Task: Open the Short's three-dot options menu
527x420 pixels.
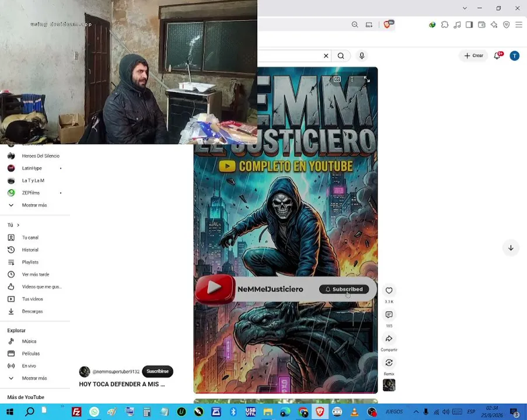Action: point(352,79)
